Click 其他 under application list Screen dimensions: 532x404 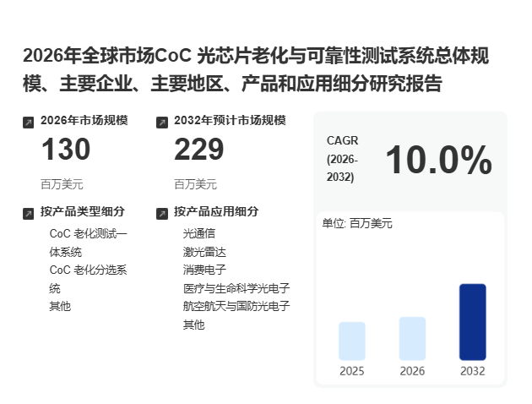[193, 325]
